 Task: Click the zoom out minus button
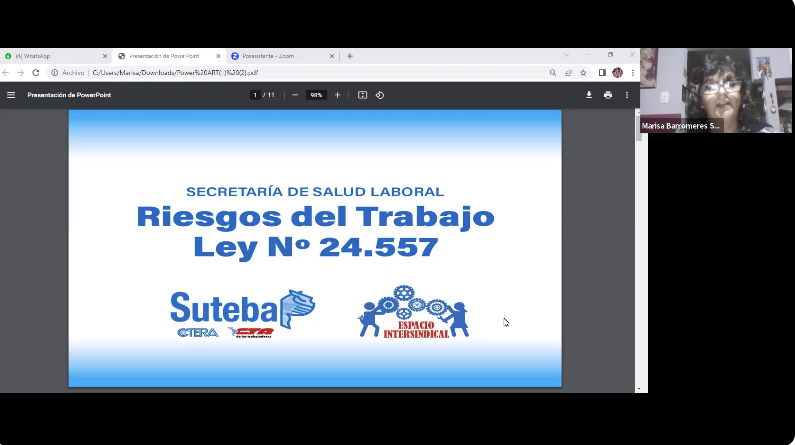click(295, 95)
